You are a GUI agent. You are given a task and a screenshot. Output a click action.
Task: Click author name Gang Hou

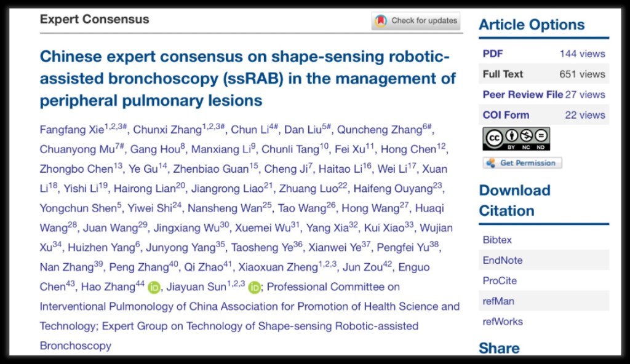tap(155, 149)
